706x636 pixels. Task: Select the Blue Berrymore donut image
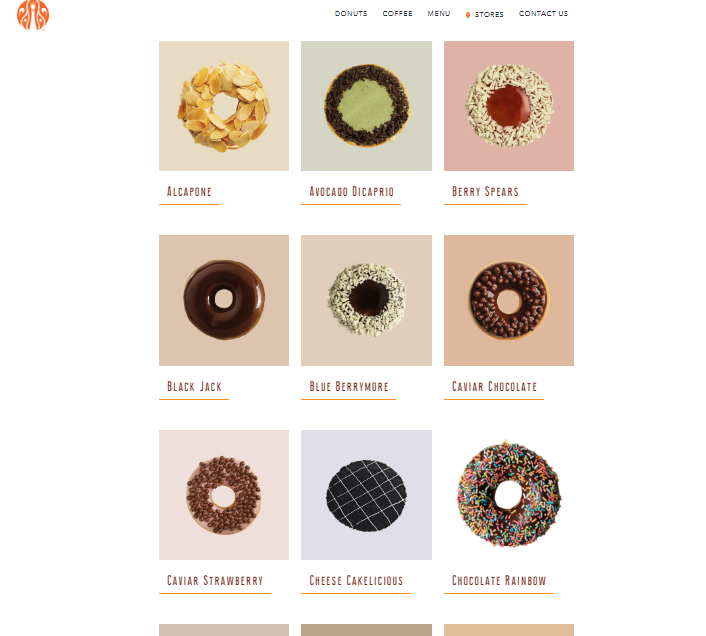point(366,300)
